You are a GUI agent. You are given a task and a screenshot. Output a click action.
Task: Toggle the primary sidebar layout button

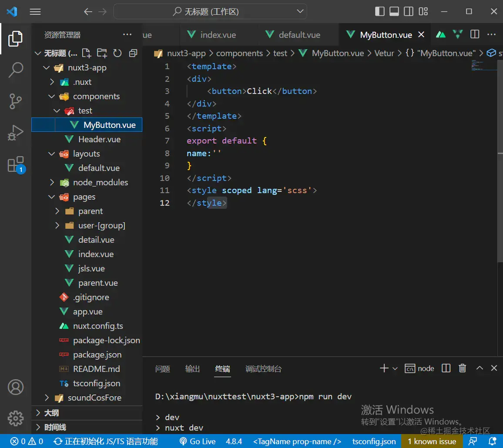click(x=379, y=12)
